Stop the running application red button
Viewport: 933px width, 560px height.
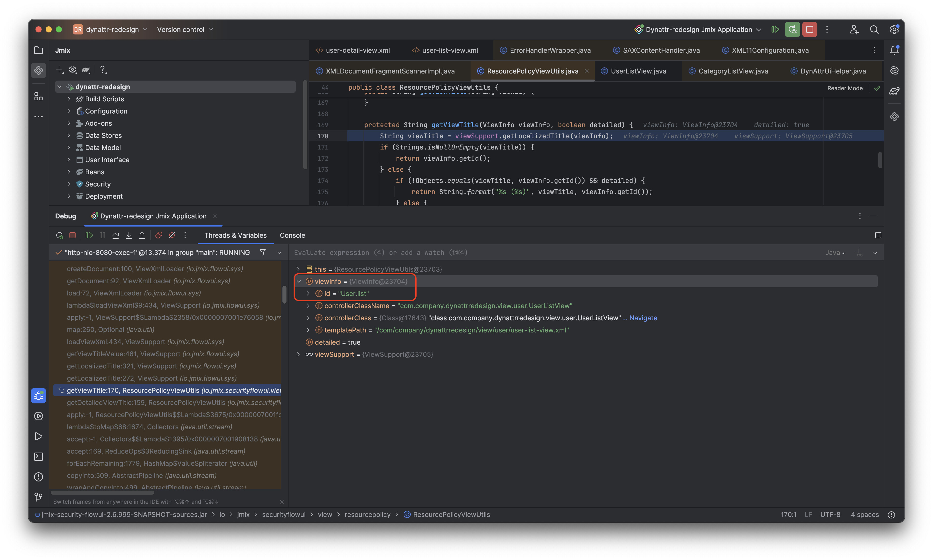click(810, 29)
